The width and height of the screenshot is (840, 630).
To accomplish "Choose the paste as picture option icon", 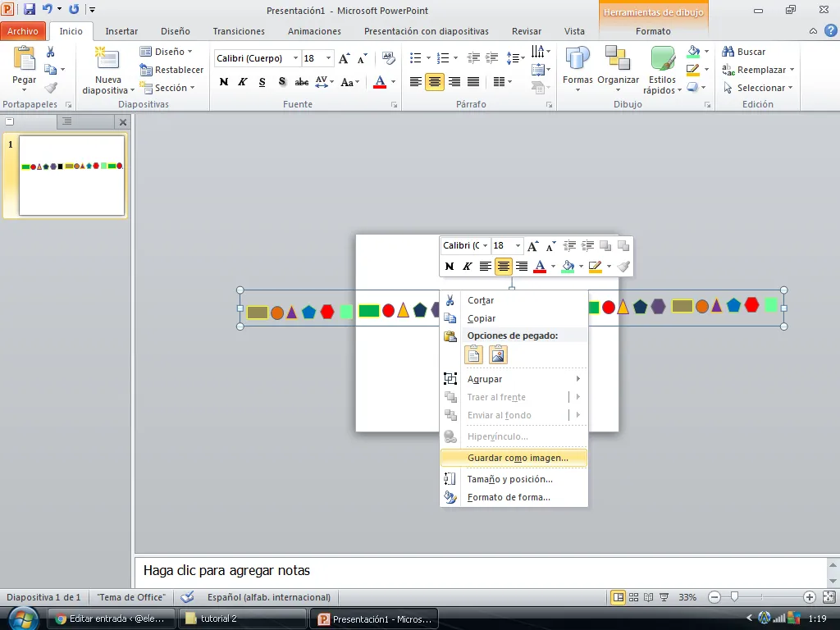I will (x=498, y=354).
